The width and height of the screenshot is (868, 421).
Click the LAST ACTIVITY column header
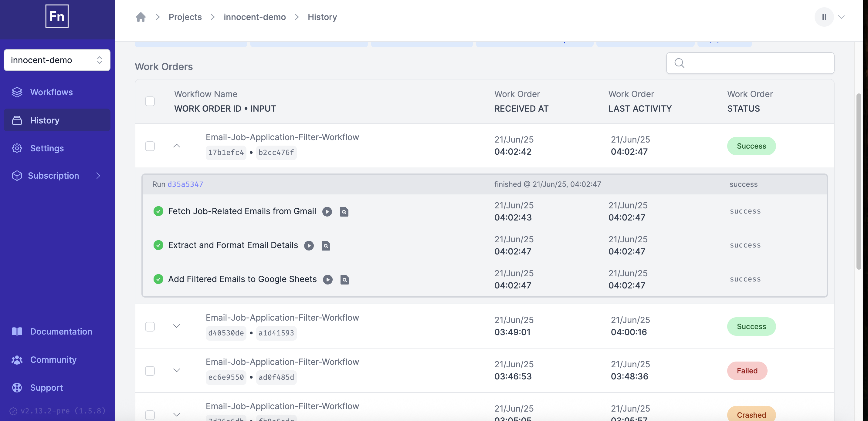pos(640,109)
